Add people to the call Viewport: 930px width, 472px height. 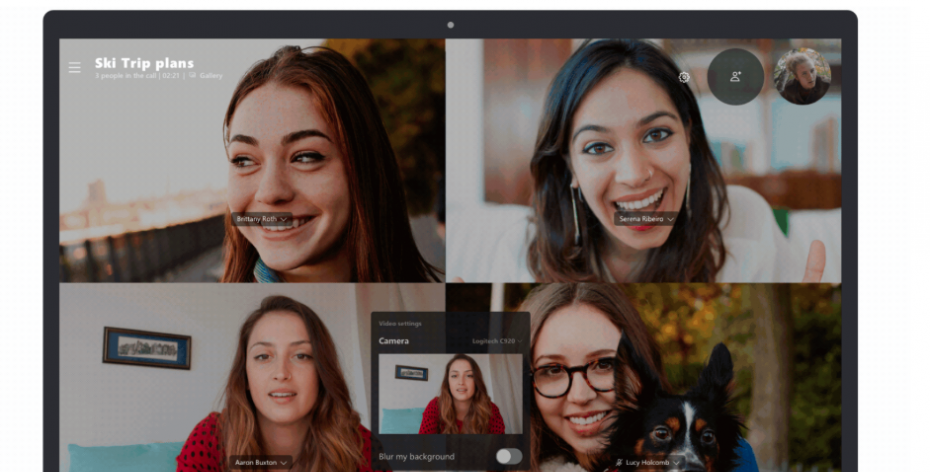click(x=735, y=76)
